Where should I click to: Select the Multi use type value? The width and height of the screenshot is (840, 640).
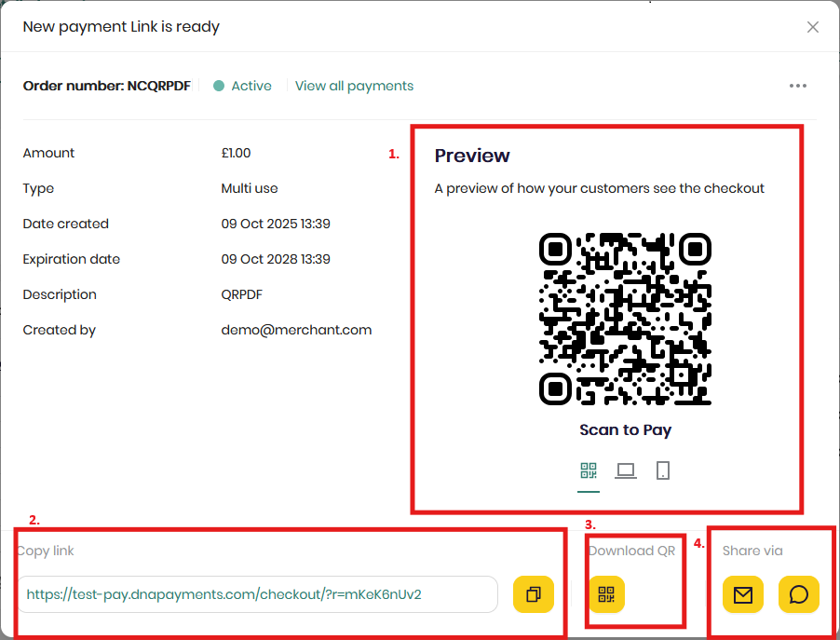click(x=249, y=188)
